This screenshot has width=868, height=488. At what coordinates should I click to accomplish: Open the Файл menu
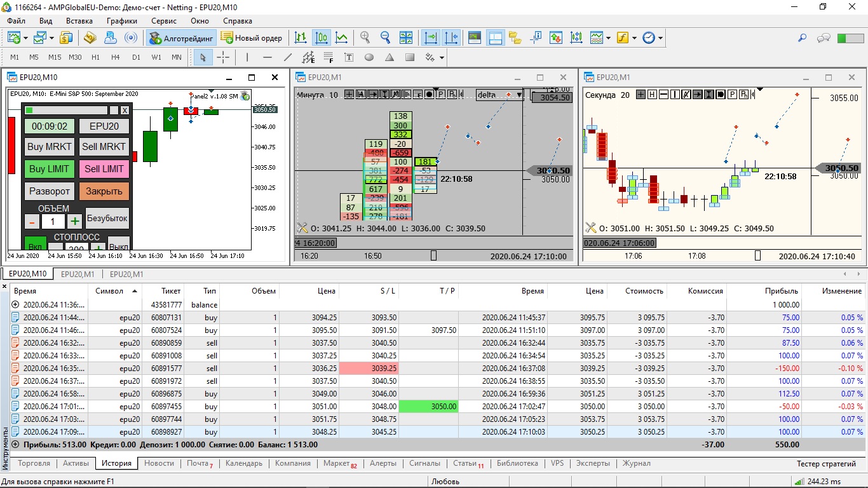(17, 21)
